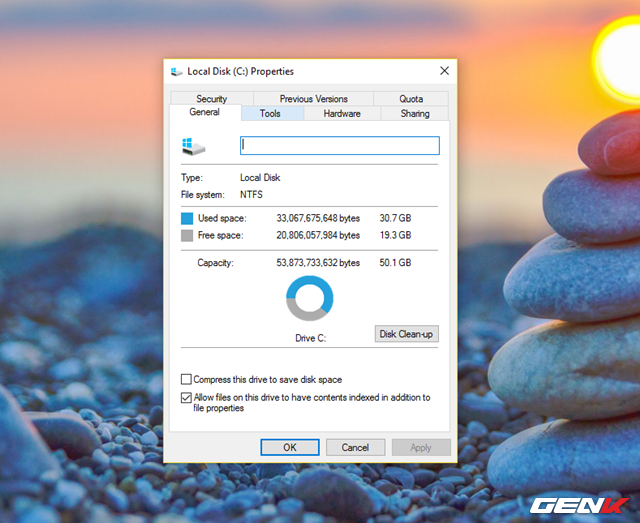Open the Security tab

(211, 99)
